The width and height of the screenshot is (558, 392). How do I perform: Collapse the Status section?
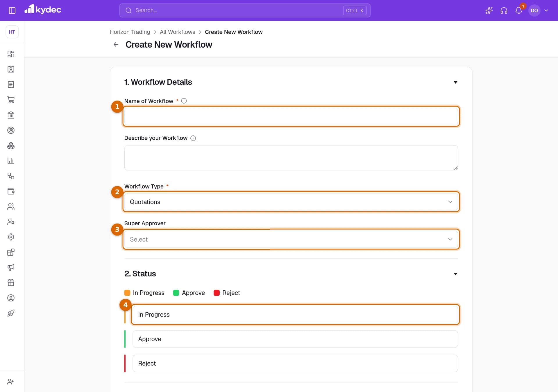point(455,274)
